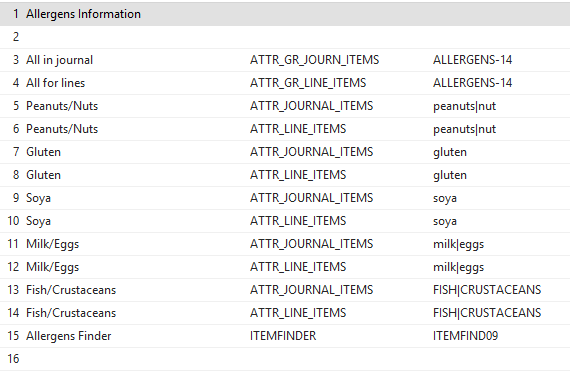Select the Allergens Finder row
The image size is (570, 373).
[x=285, y=336]
